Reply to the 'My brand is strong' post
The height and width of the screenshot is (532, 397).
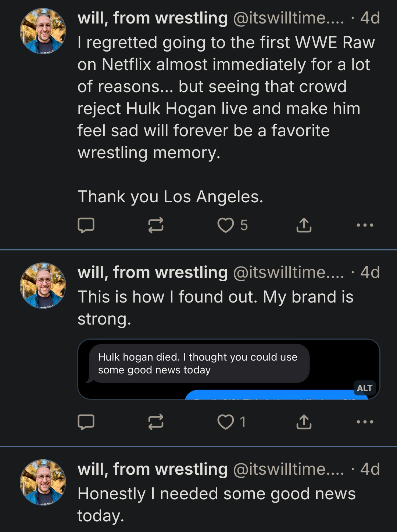(86, 422)
